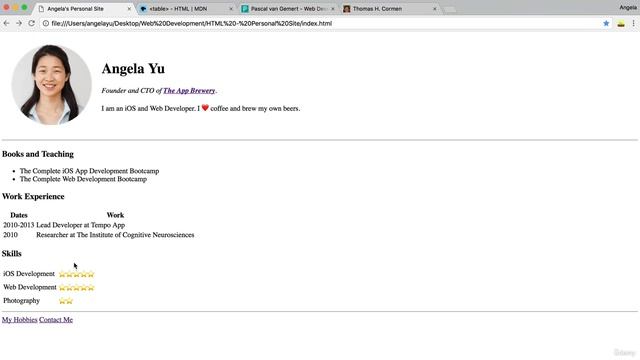Click the Work Experience heading

pyautogui.click(x=33, y=196)
